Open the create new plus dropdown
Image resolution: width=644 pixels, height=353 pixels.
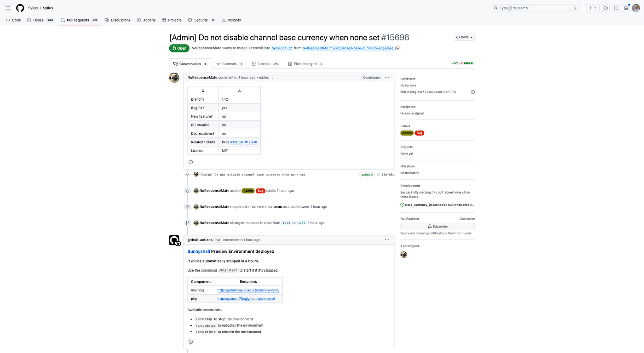592,8
